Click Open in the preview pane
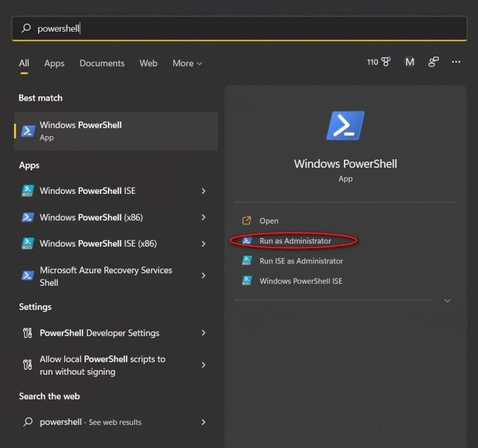 point(269,221)
